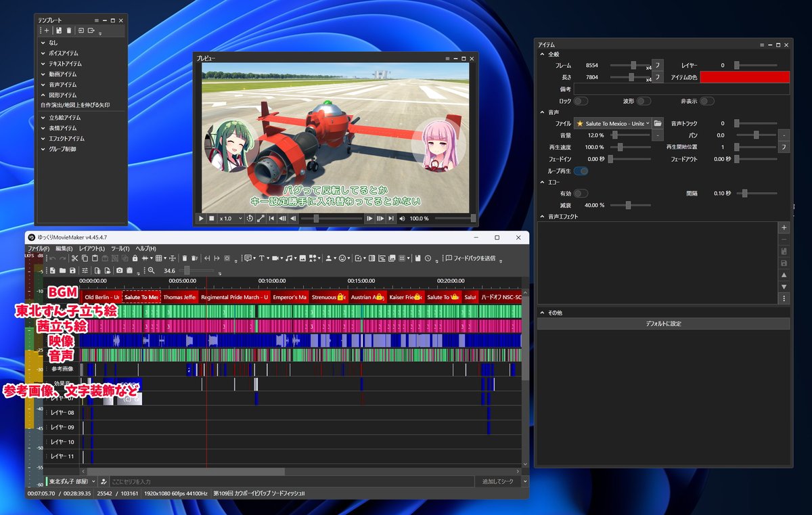Click the 備考 notes input field
The height and width of the screenshot is (515, 812).
(681, 89)
